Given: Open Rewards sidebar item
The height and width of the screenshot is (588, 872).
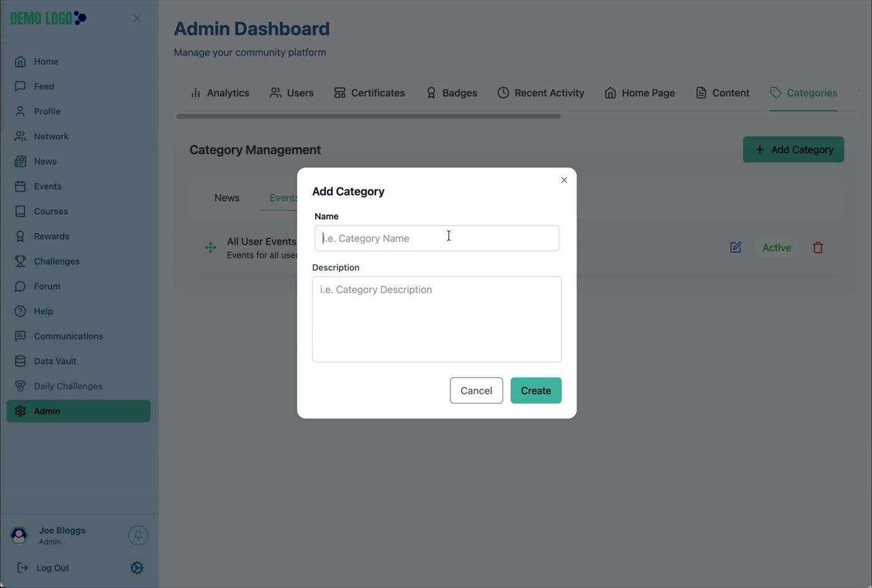Looking at the screenshot, I should (78, 236).
